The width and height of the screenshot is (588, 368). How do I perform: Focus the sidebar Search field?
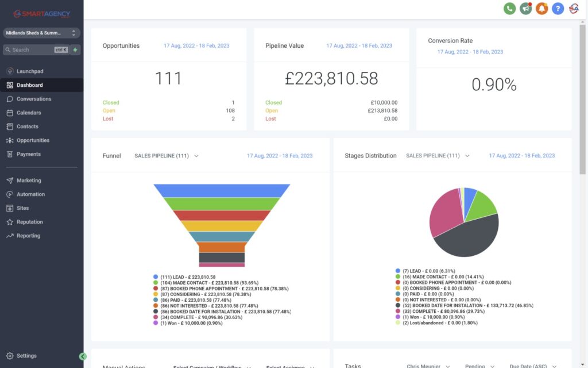[x=36, y=49]
